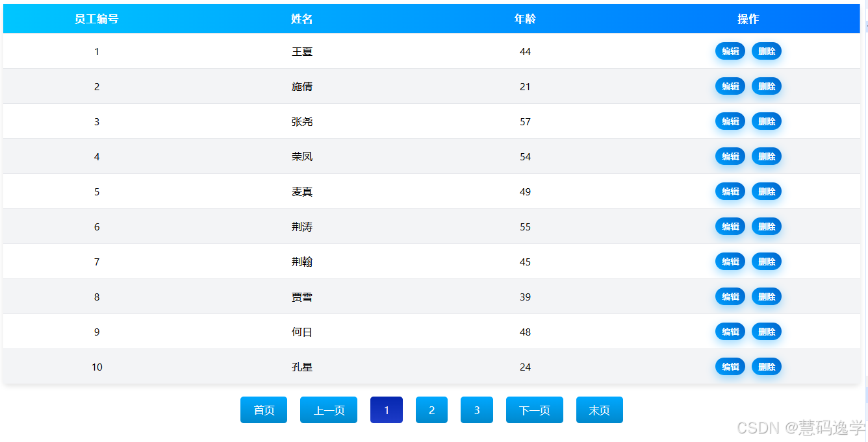This screenshot has width=868, height=442.
Task: Select the name cell 荆涛
Action: coord(302,227)
